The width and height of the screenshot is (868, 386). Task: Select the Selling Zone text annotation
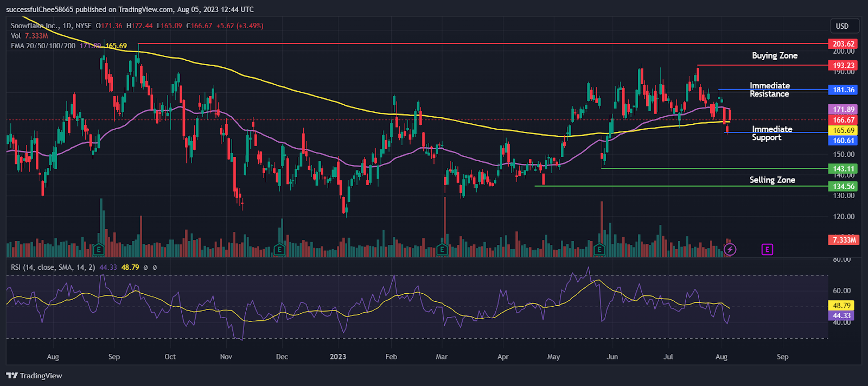tap(773, 180)
